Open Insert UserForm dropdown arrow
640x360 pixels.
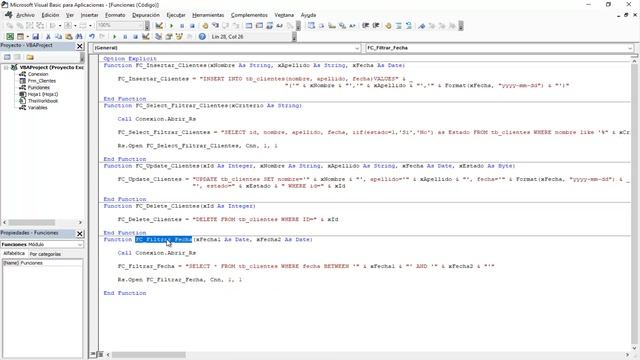(x=27, y=36)
